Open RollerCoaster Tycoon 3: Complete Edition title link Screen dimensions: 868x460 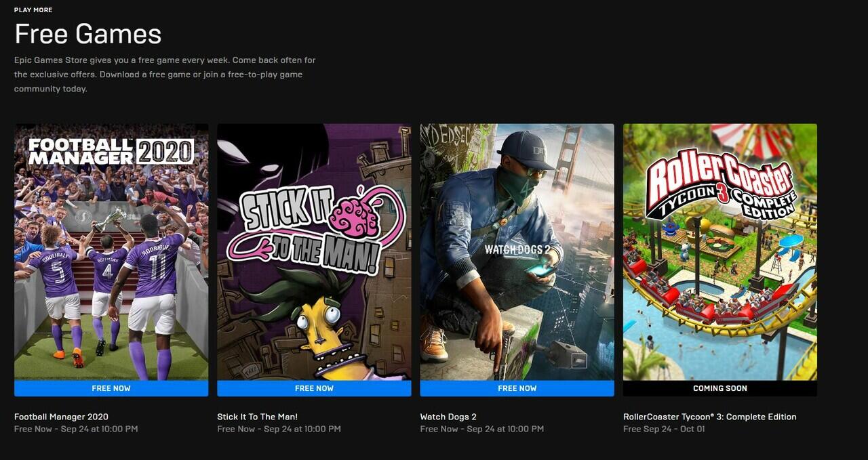pos(710,417)
